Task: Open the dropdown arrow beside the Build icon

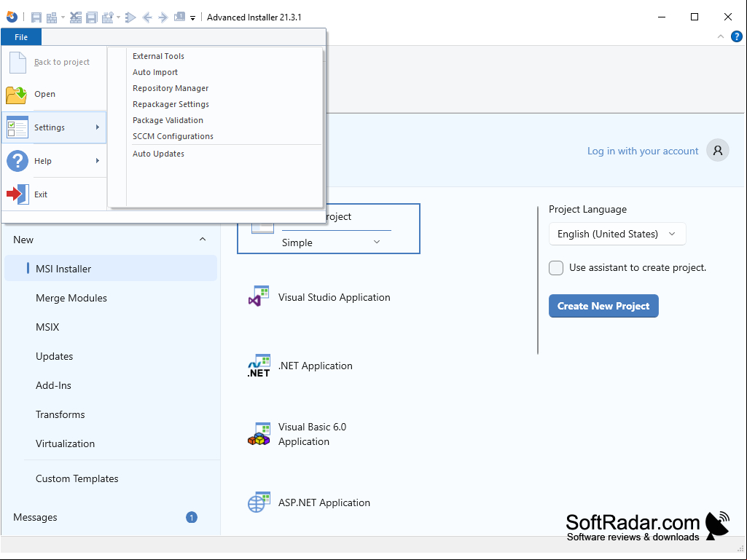Action: (x=63, y=17)
